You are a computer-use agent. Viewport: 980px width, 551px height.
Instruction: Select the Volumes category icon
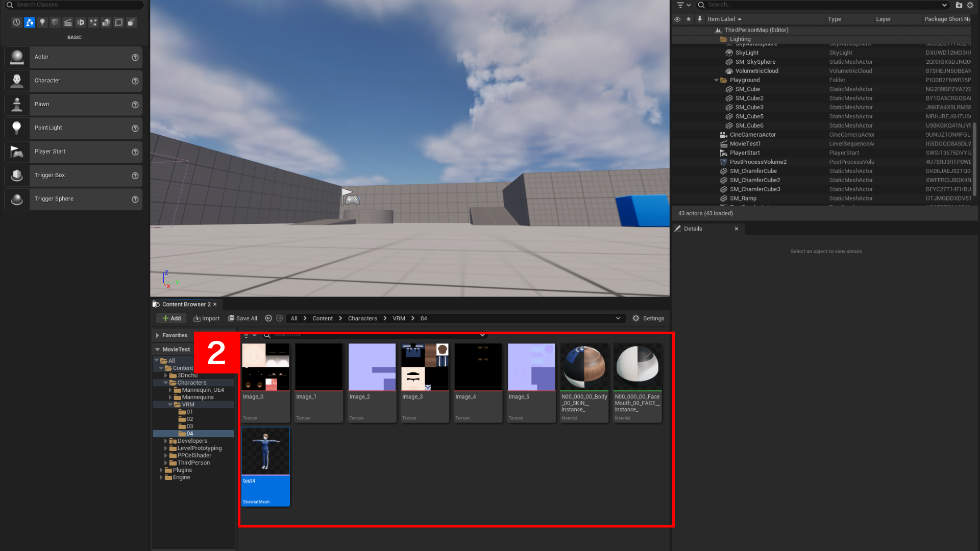pos(118,22)
